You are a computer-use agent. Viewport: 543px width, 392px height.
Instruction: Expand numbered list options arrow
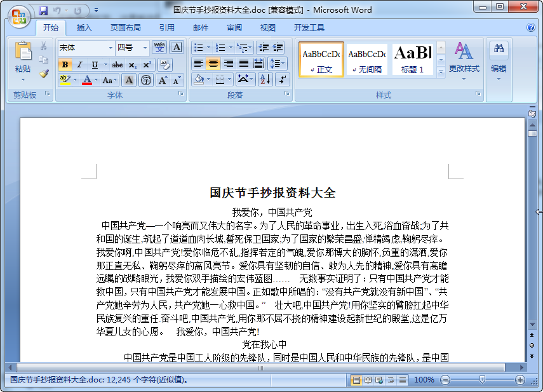click(x=231, y=48)
